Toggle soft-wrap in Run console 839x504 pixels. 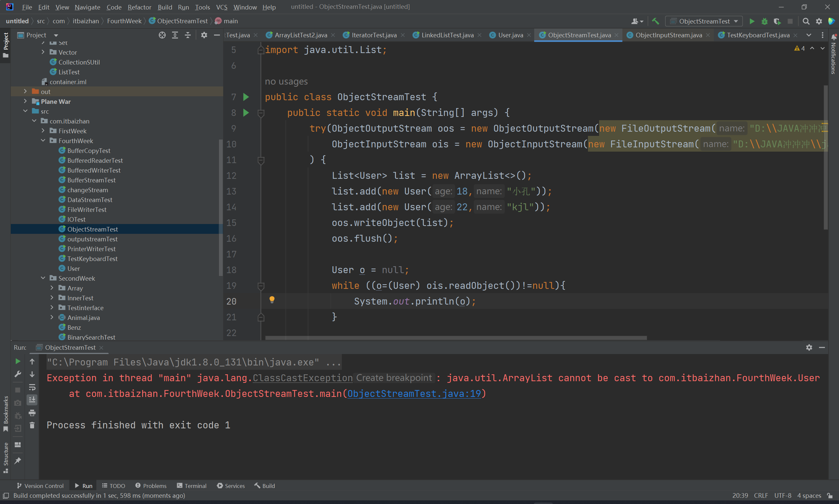point(32,387)
